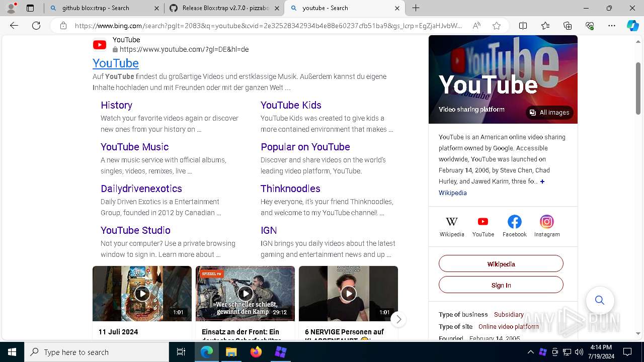Image resolution: width=644 pixels, height=362 pixels.
Task: Open the Online video platform link
Action: 509,327
